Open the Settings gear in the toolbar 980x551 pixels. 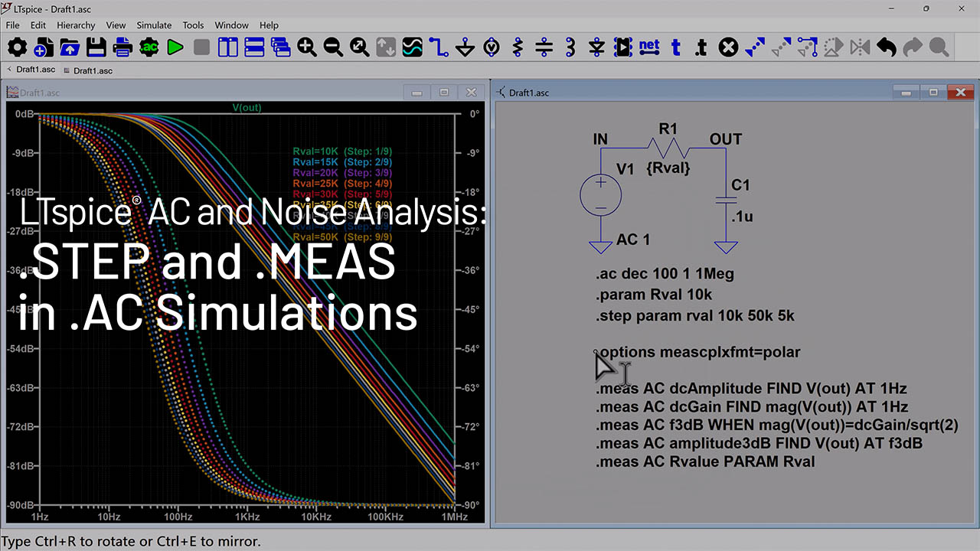coord(17,47)
